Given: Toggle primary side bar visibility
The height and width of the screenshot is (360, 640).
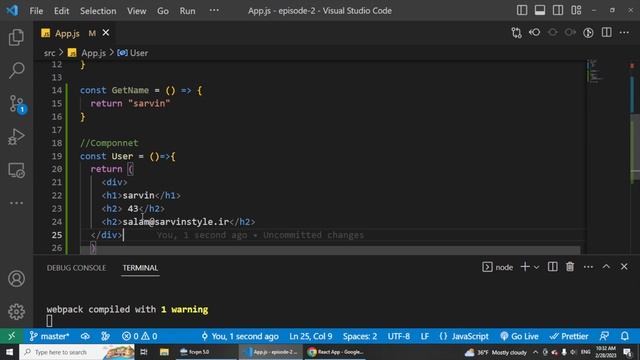Looking at the screenshot, I should pos(522,10).
